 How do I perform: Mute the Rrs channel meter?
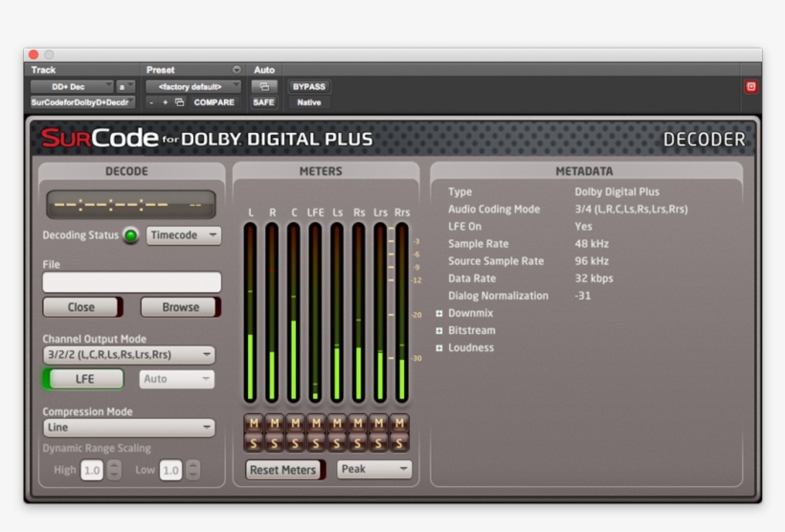[399, 423]
